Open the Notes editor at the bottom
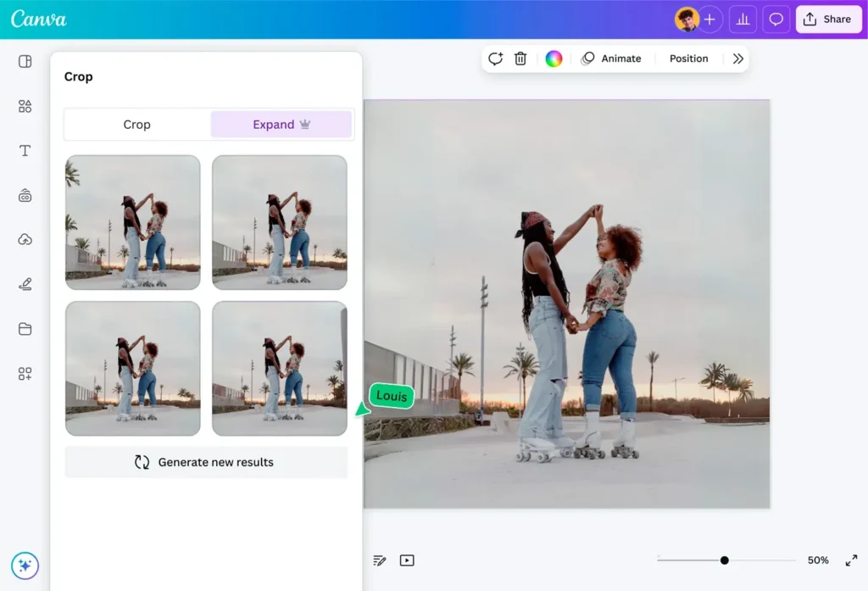 tap(379, 560)
